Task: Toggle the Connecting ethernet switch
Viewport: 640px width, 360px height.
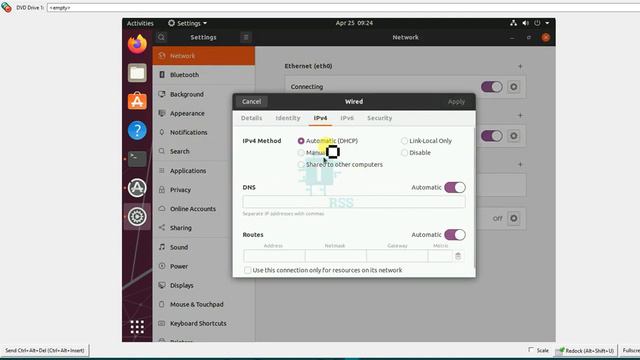Action: tap(491, 87)
